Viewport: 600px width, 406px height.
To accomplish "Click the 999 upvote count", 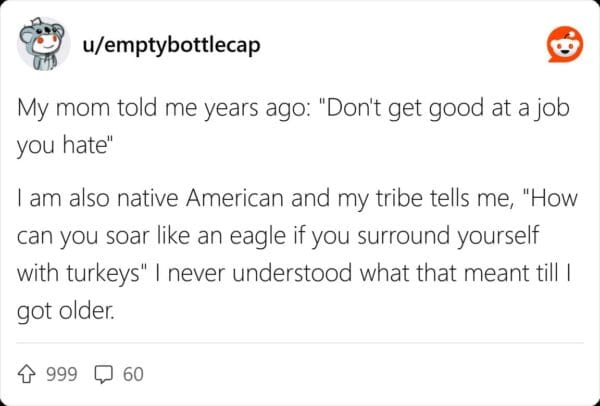I will 63,375.
